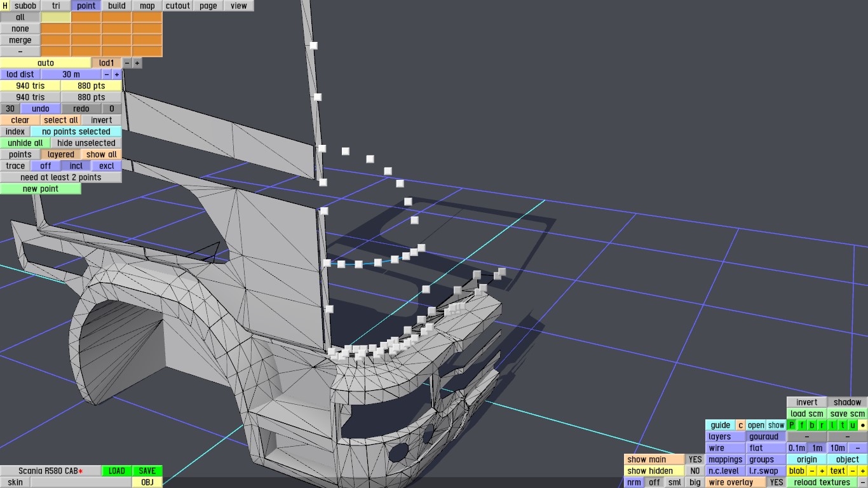Click the none button
Viewport: 868px width, 488px height.
click(x=20, y=29)
